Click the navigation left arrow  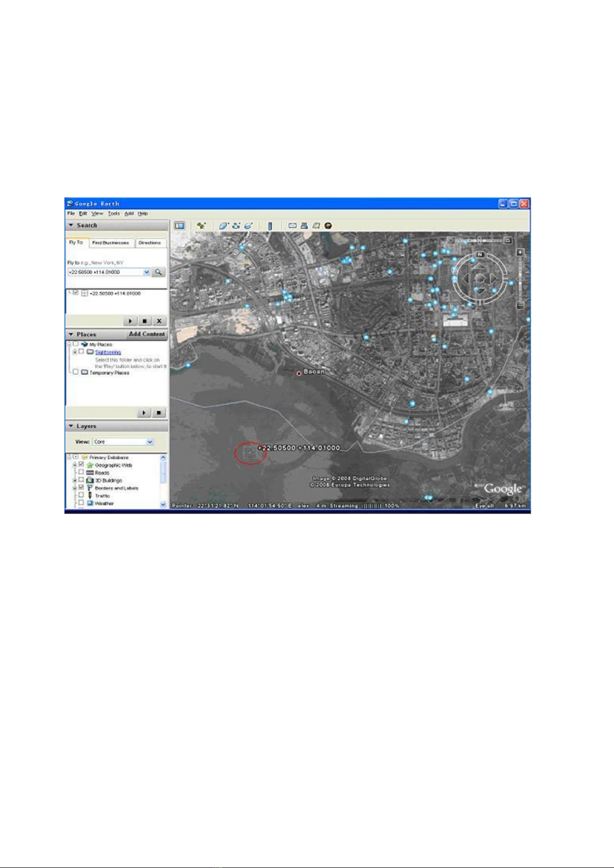466,278
